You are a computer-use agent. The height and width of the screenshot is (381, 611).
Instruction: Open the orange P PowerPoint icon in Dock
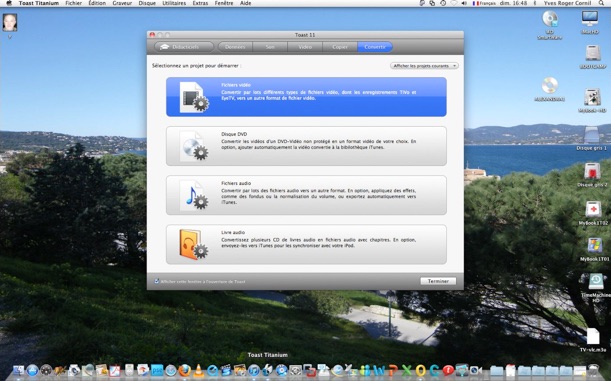[x=393, y=370]
